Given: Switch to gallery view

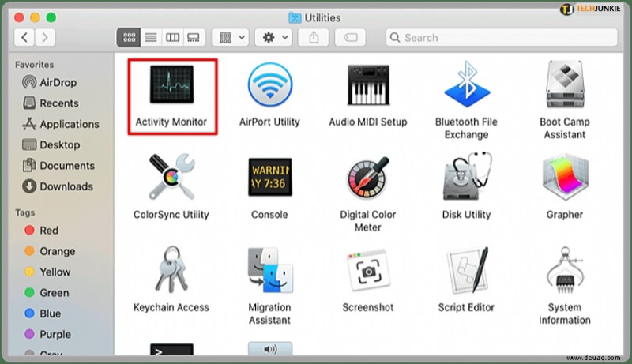Looking at the screenshot, I should 194,37.
